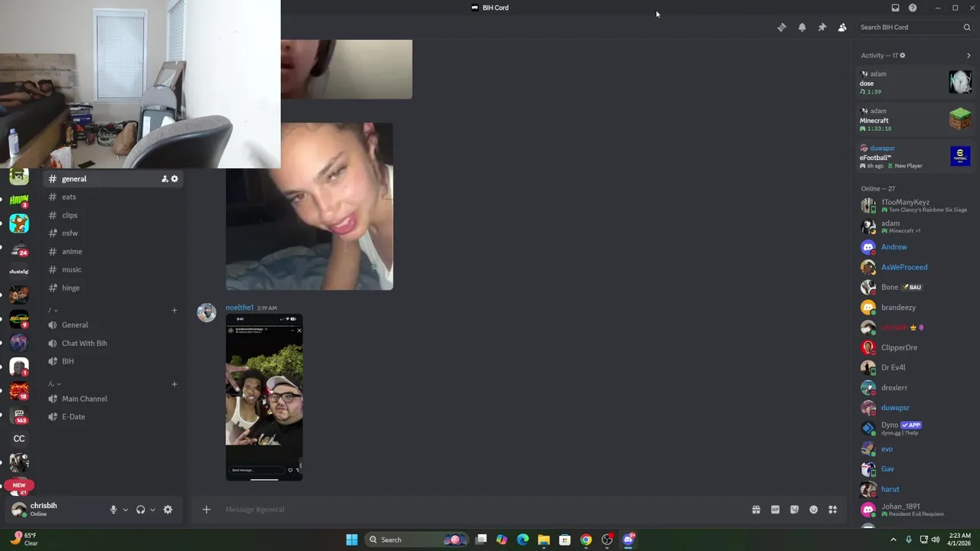Open the Inbox icon in the title bar

[895, 8]
